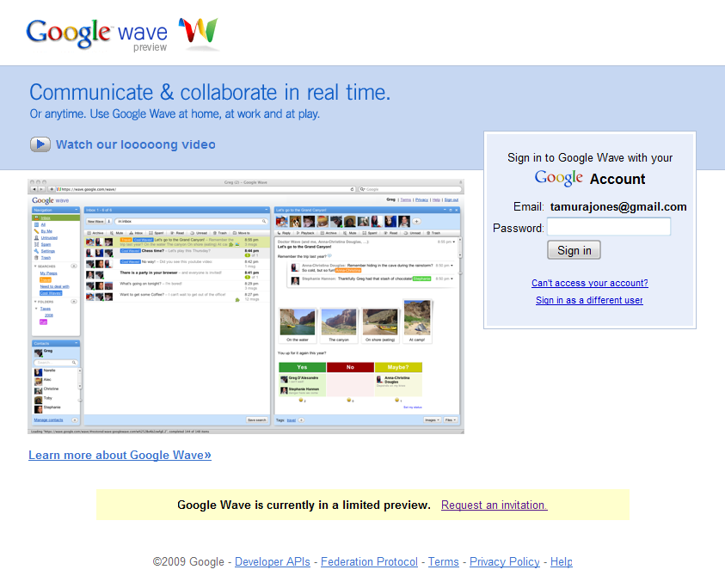Vote No on the trip poll
Viewport: 725px width, 588px height.
tap(350, 367)
